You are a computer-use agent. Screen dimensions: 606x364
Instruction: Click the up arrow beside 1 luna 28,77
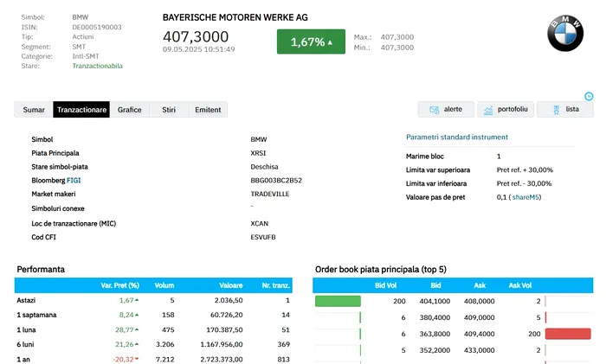point(137,329)
